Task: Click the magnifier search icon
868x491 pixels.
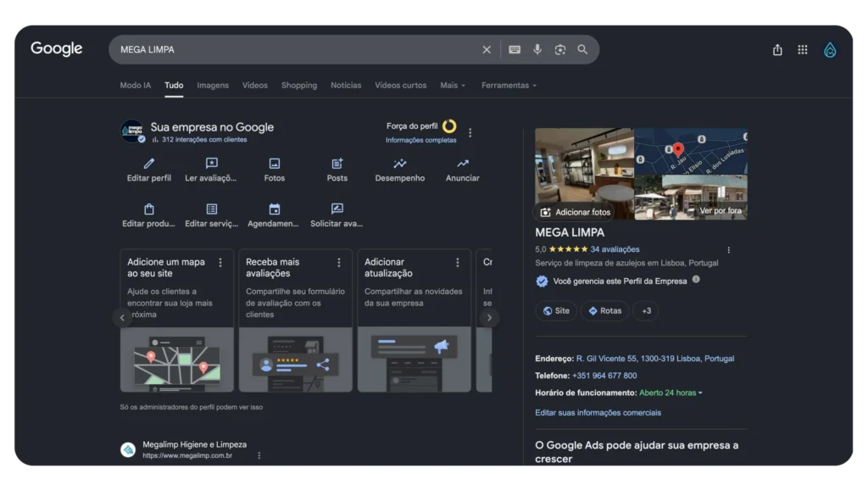Action: tap(582, 49)
